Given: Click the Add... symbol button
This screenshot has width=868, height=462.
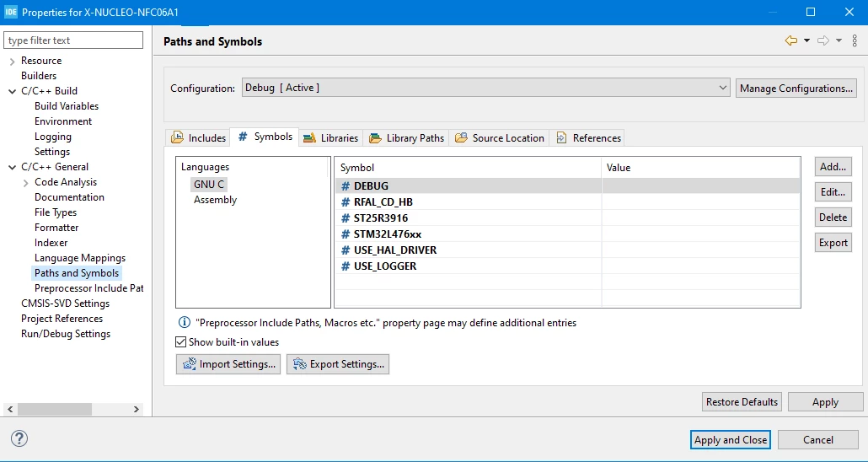Looking at the screenshot, I should coord(833,167).
